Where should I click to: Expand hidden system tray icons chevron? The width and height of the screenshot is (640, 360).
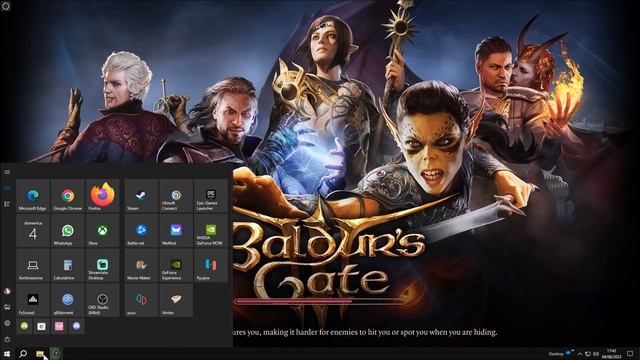(580, 354)
